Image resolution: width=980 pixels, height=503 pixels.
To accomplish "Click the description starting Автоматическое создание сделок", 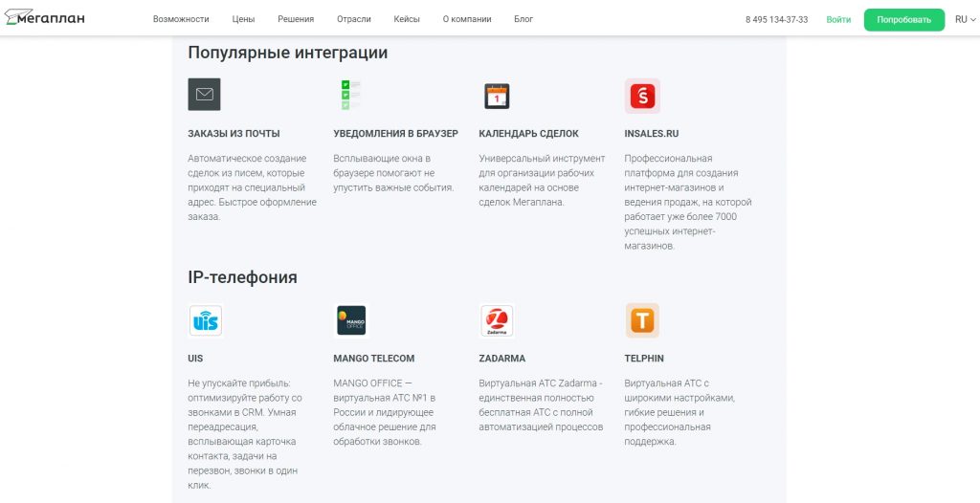I will tap(252, 187).
